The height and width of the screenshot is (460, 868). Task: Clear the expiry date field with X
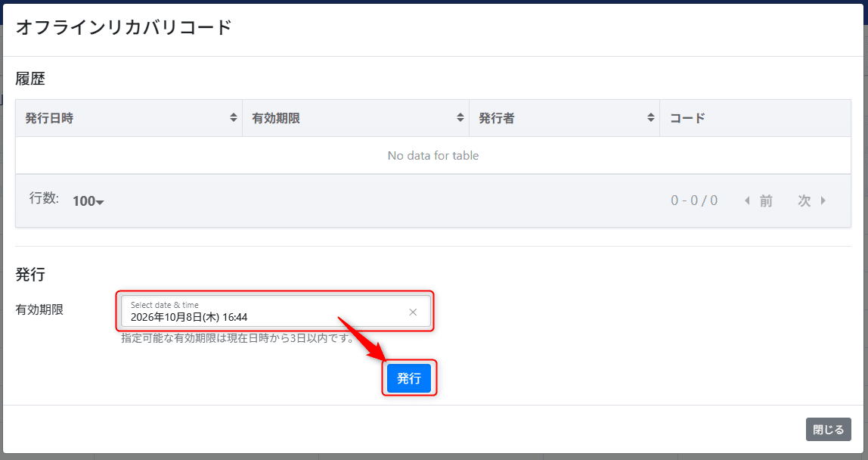(413, 312)
